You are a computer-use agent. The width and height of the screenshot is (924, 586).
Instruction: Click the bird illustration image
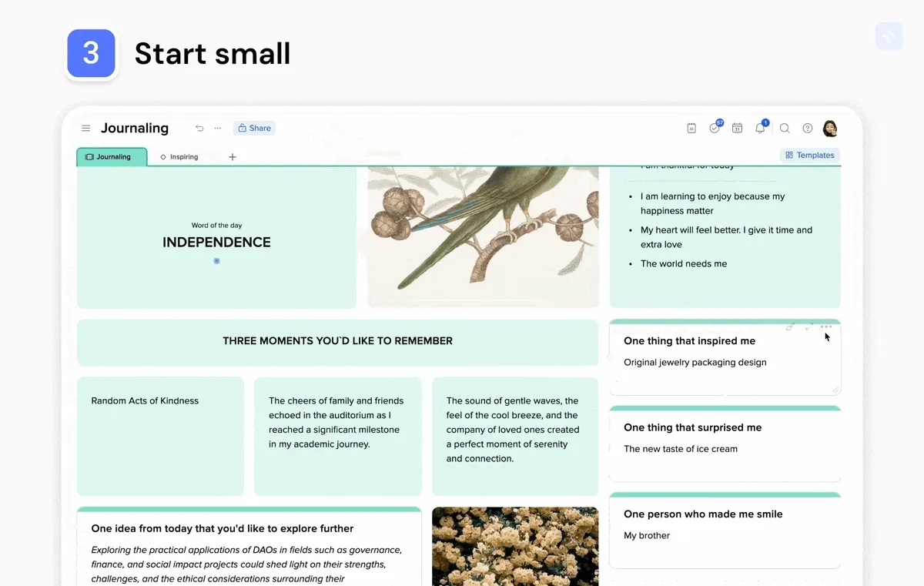pos(483,236)
